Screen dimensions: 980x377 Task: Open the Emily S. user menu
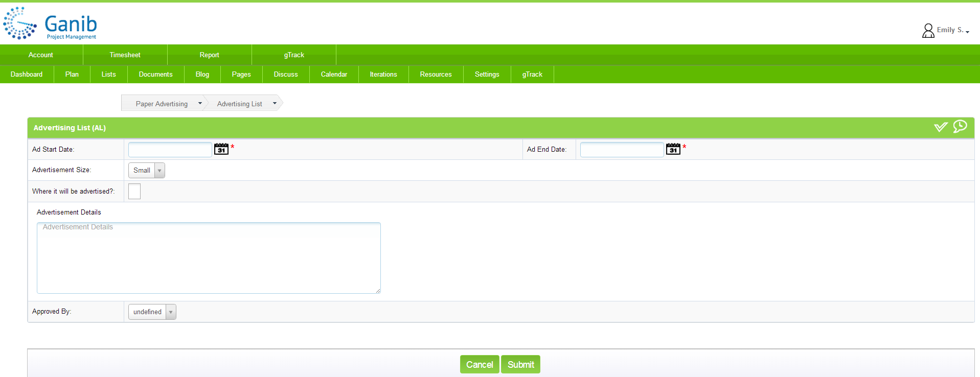pyautogui.click(x=951, y=30)
